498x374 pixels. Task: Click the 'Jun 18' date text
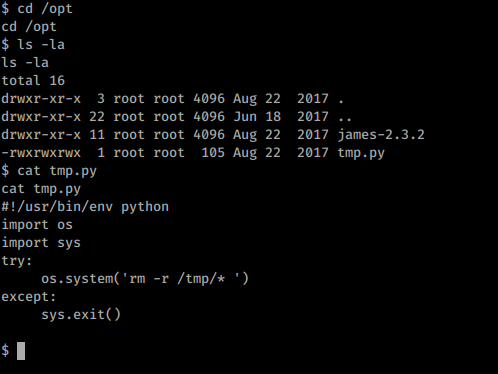(257, 117)
